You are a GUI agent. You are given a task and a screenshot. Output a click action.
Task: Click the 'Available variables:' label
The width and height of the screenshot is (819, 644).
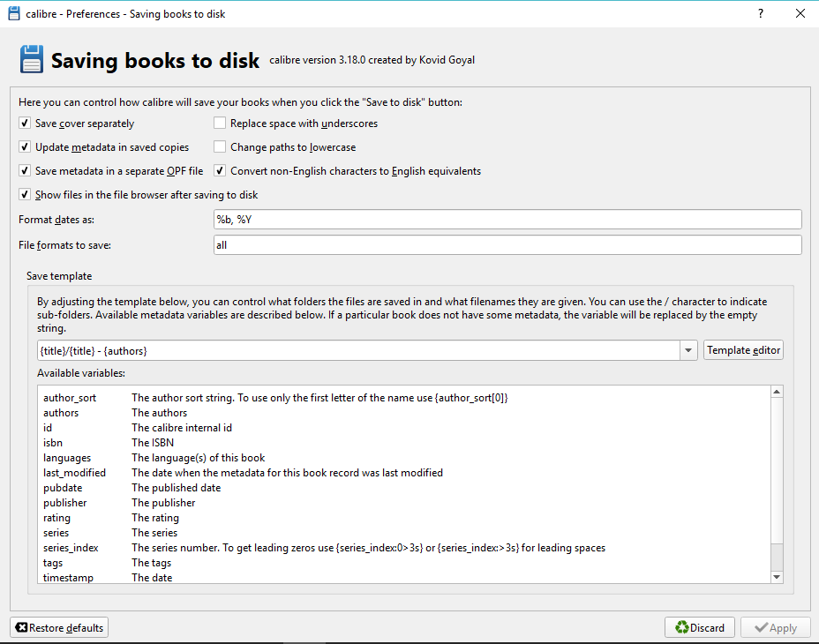pos(81,373)
